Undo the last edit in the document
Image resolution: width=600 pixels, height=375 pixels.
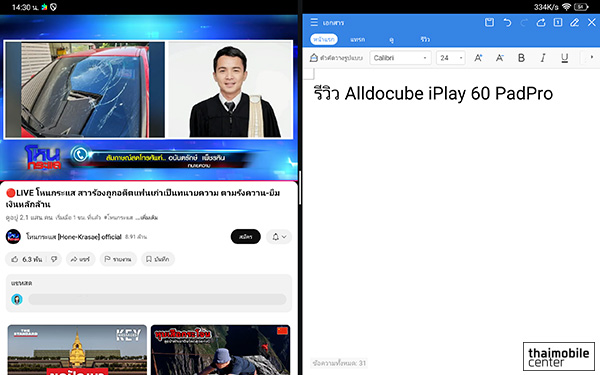(x=507, y=23)
